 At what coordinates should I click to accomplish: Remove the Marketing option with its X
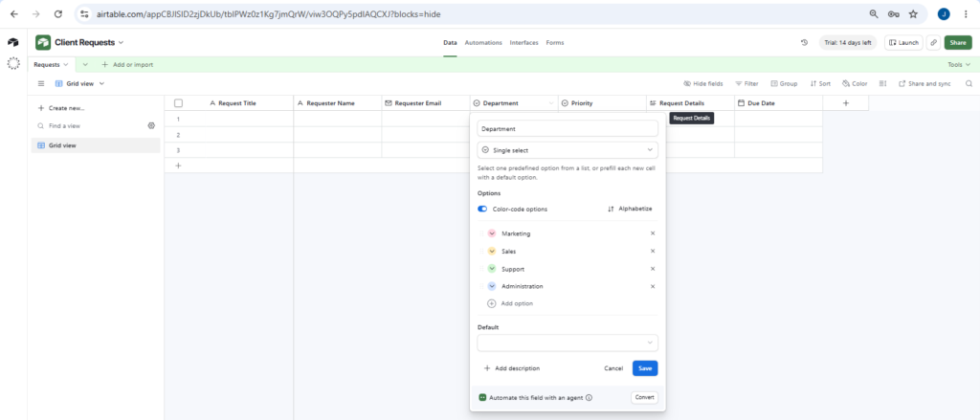point(653,233)
